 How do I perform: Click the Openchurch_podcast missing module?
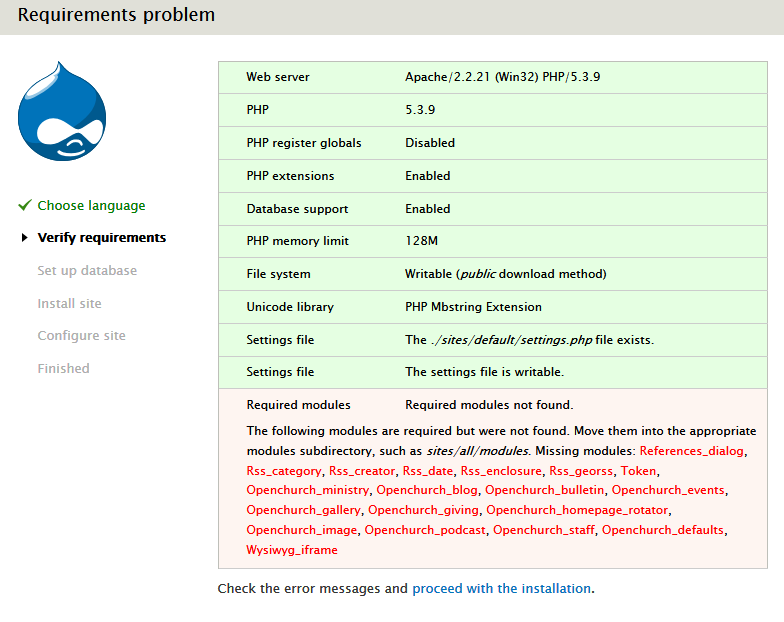click(x=425, y=530)
